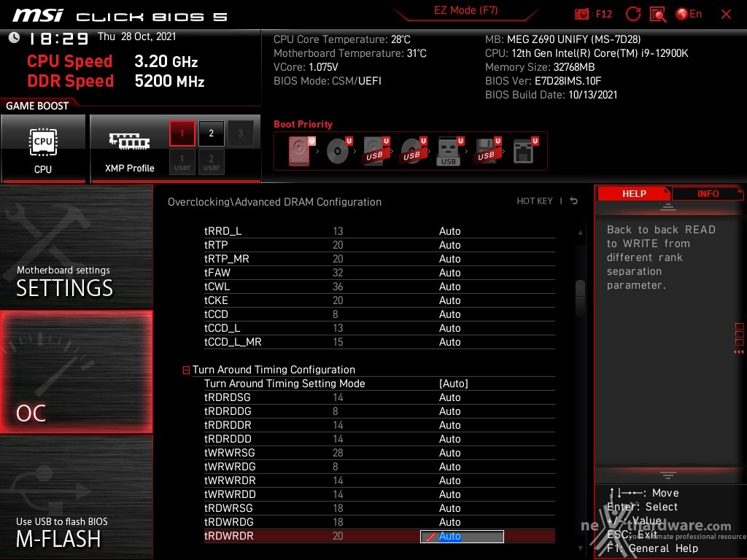Open the OC overclocking section
This screenshot has height=560, width=747.
(x=76, y=372)
